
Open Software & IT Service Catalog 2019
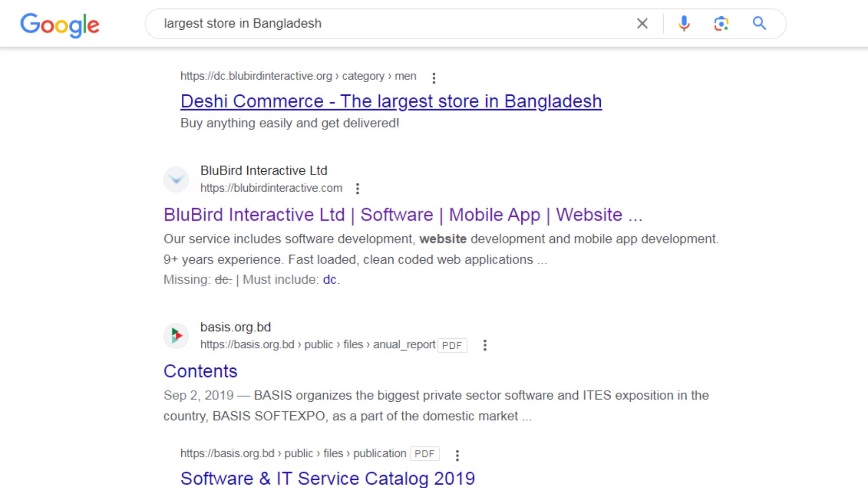(x=327, y=478)
